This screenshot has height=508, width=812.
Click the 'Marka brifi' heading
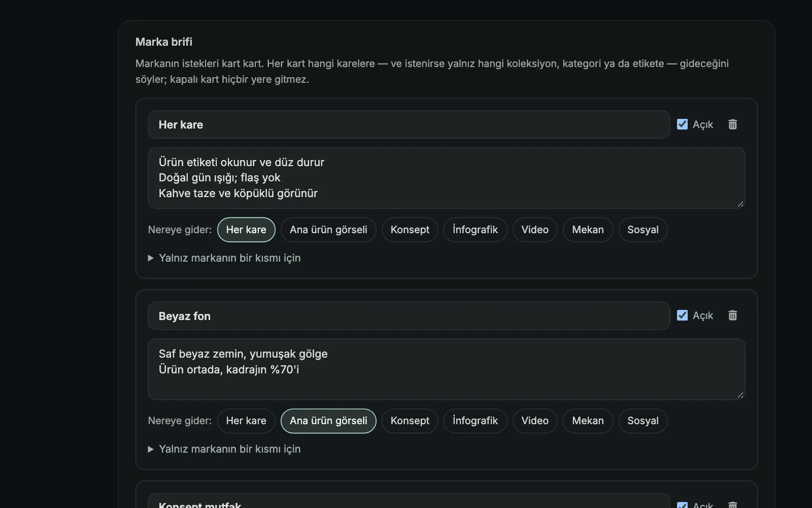click(164, 42)
